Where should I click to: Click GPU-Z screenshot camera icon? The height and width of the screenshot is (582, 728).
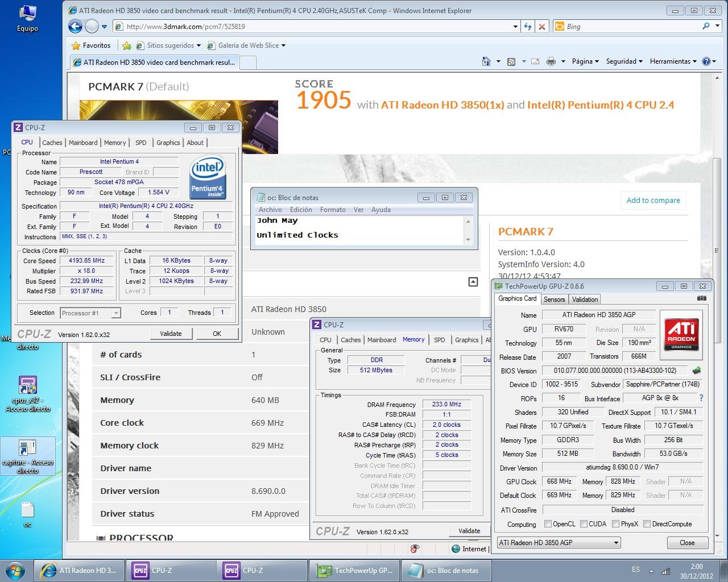pyautogui.click(x=702, y=298)
